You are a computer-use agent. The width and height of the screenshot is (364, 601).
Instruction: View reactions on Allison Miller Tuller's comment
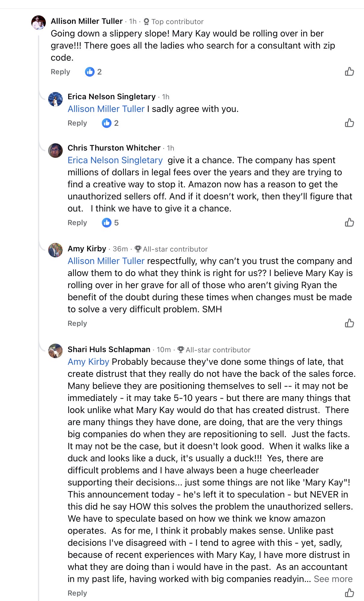tap(93, 72)
